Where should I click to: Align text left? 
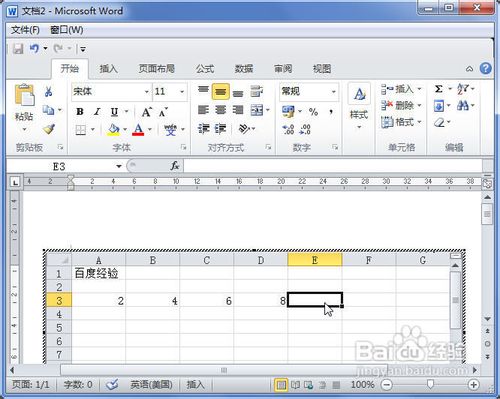[203, 110]
